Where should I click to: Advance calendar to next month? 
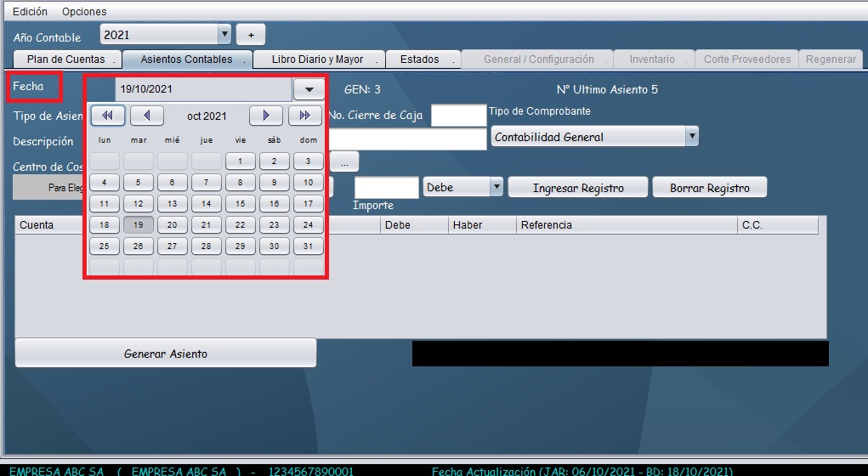(x=266, y=116)
